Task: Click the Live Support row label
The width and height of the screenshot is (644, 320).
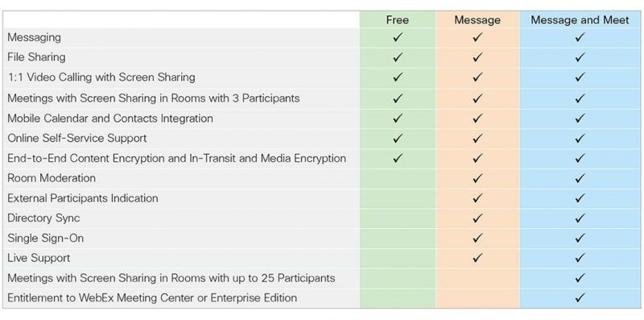Action: pyautogui.click(x=39, y=258)
